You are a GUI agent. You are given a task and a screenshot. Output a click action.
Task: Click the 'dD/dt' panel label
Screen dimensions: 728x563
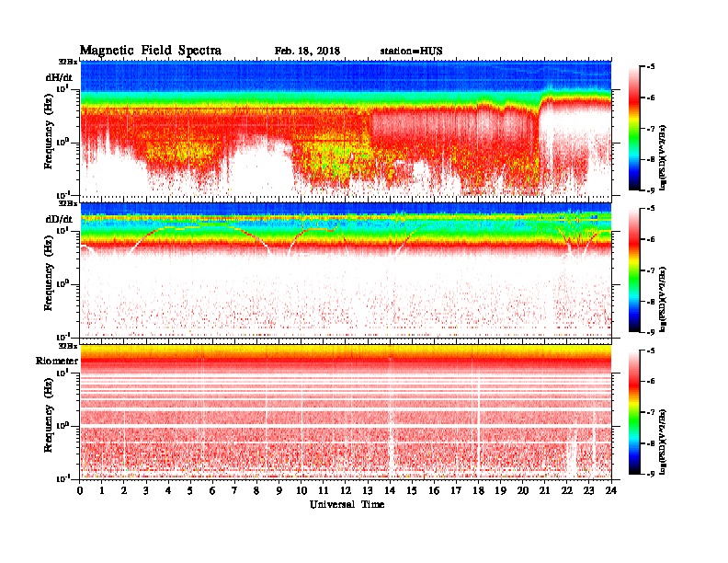[59, 219]
